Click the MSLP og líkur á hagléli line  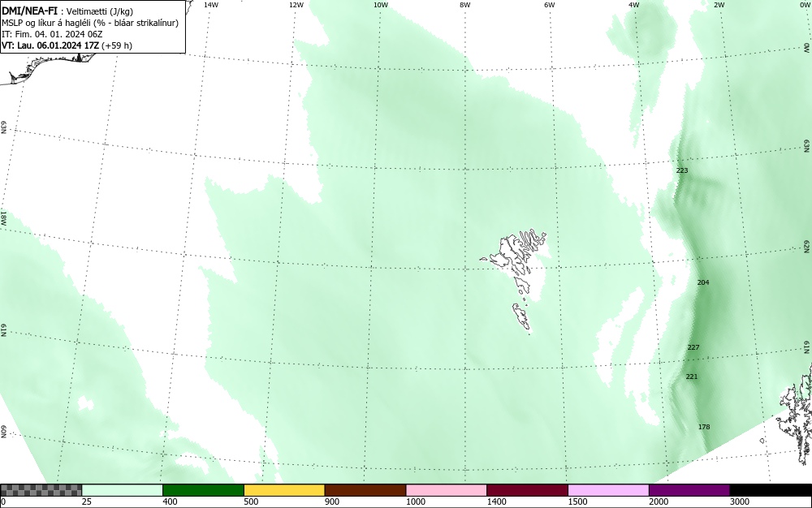coord(90,23)
